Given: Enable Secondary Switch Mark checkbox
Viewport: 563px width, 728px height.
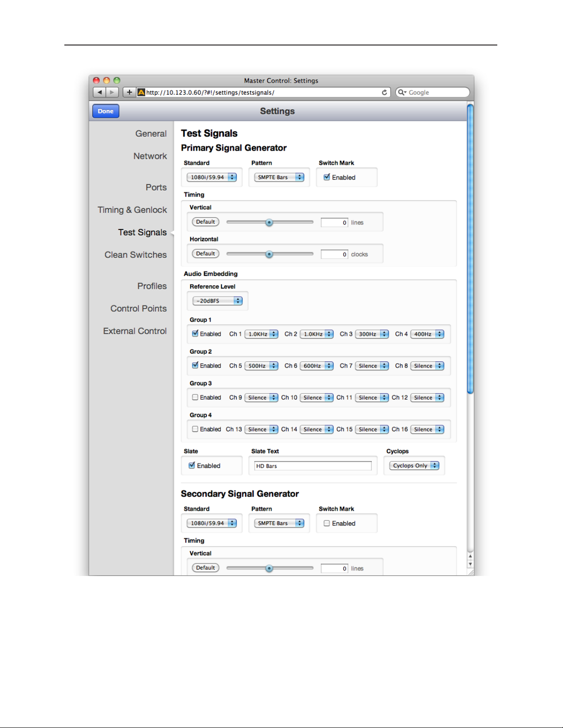Looking at the screenshot, I should point(327,523).
